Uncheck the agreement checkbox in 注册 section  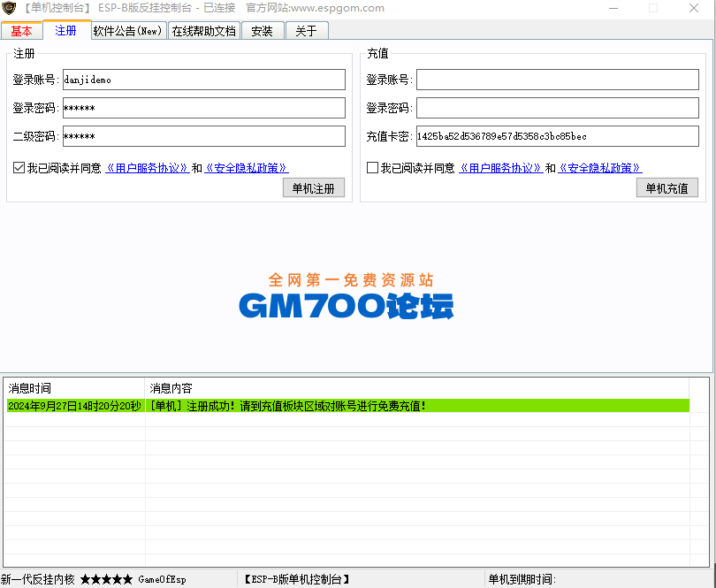click(x=19, y=168)
